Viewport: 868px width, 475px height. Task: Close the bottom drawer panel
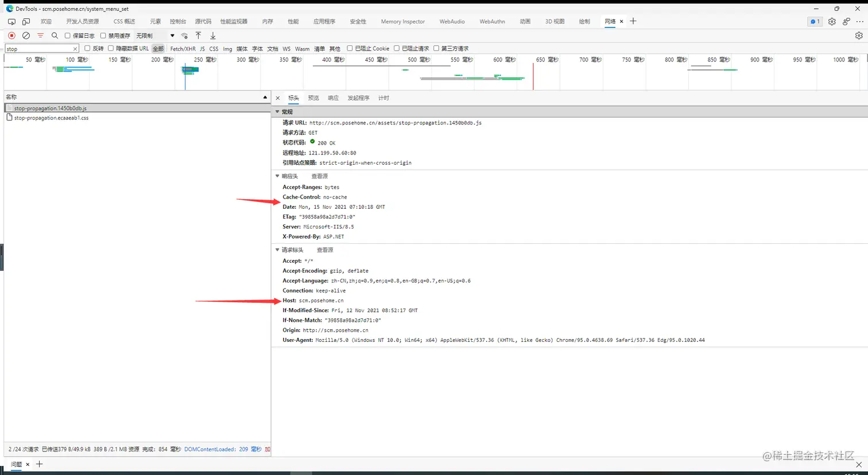pyautogui.click(x=859, y=464)
